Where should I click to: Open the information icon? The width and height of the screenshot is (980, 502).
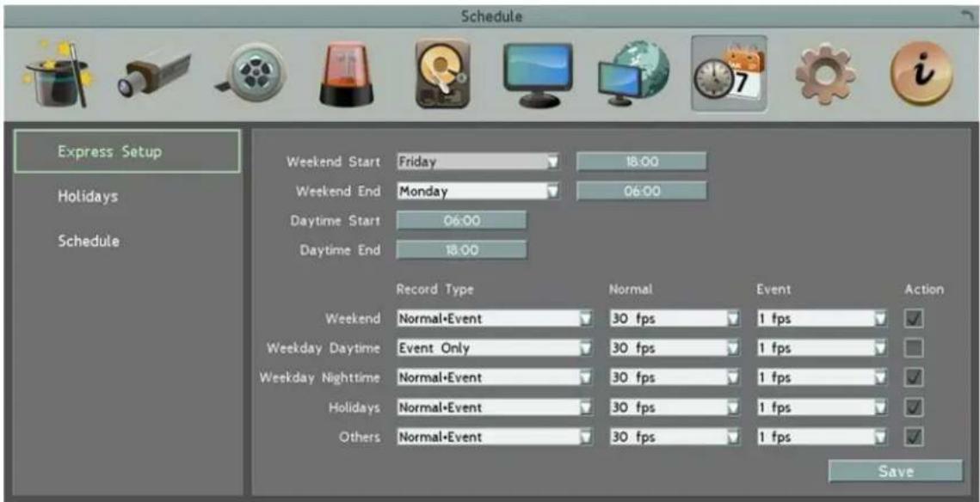click(x=921, y=74)
